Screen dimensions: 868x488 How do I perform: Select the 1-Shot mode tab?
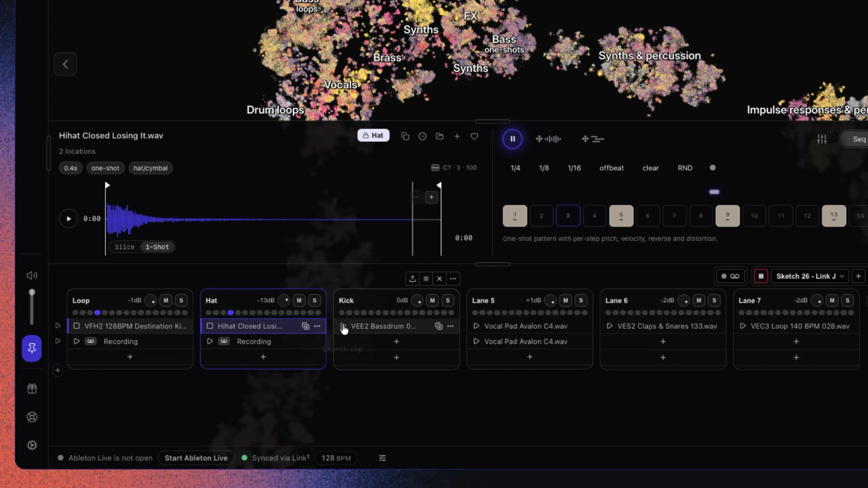pyautogui.click(x=157, y=247)
